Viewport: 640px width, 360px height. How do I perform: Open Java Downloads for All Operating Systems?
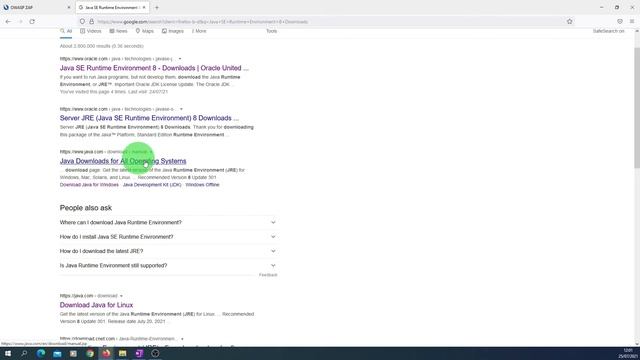tap(123, 161)
